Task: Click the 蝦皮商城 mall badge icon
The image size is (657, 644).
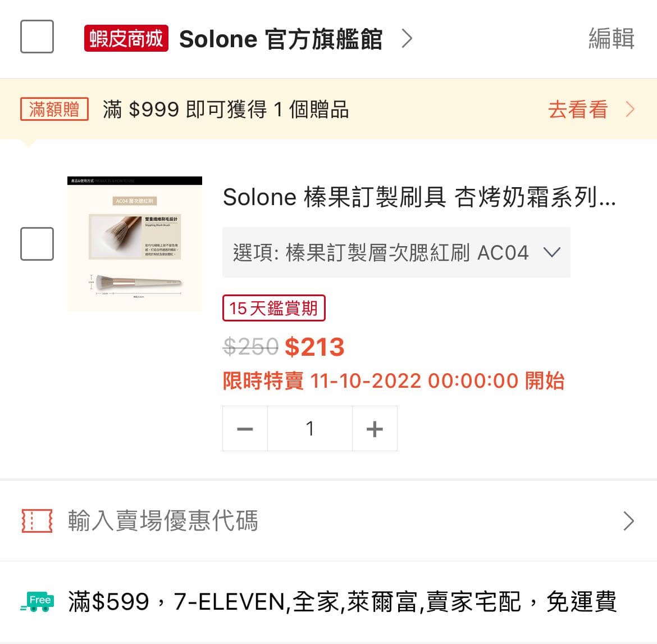Action: 125,38
